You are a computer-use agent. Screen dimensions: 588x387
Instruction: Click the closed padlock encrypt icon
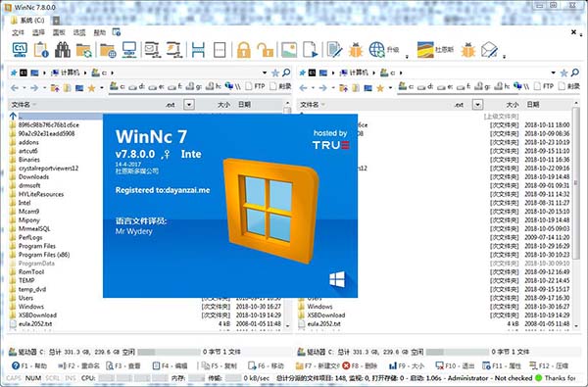tap(244, 50)
